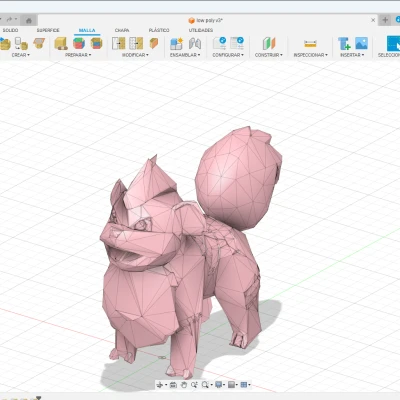
Task: Click the orange mesh section sketch icon in CREAR
Action: [39, 43]
